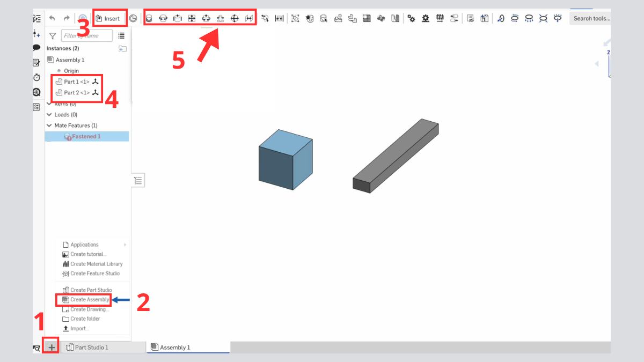The height and width of the screenshot is (362, 644).
Task: Open the clock history icon beside Insert
Action: point(133,18)
